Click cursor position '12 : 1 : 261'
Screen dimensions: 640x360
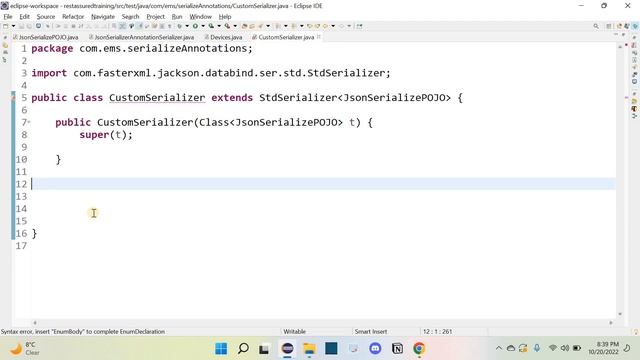click(438, 331)
